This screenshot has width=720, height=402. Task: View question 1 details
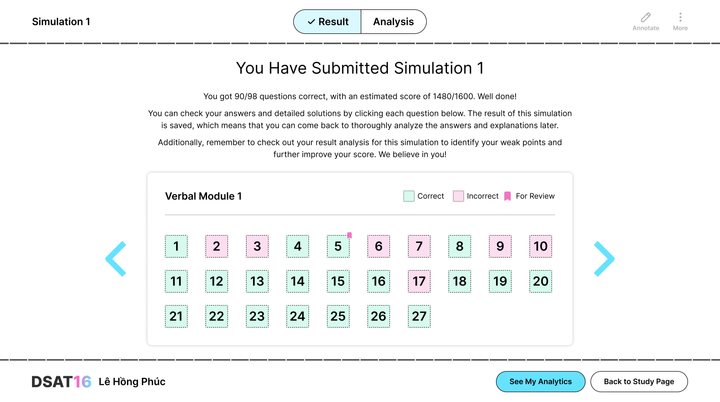point(176,246)
